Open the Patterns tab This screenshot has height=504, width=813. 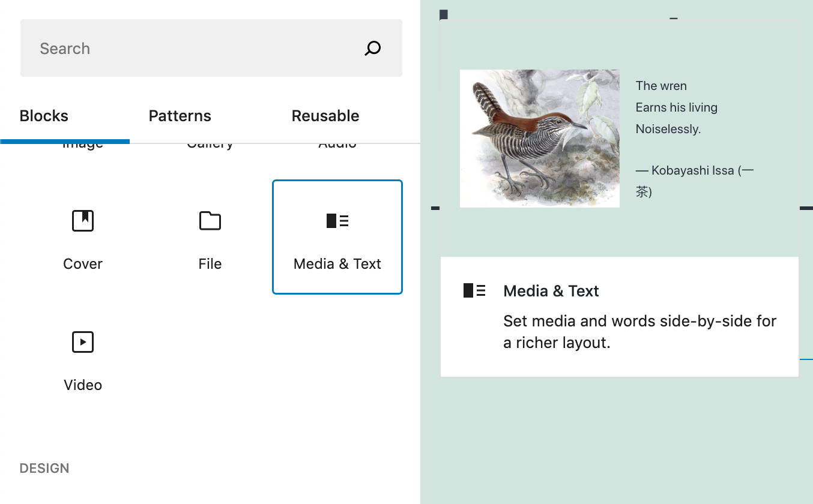click(180, 116)
